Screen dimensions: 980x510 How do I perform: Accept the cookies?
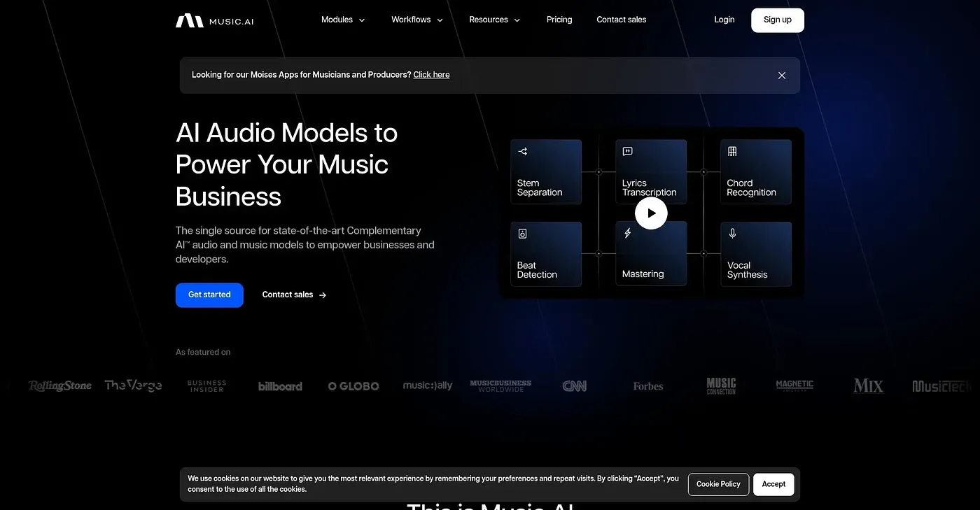pyautogui.click(x=773, y=484)
